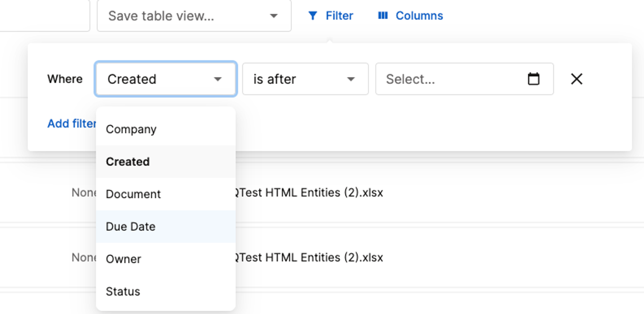The image size is (644, 314).
Task: Click the Columns bars icon
Action: coord(383,15)
